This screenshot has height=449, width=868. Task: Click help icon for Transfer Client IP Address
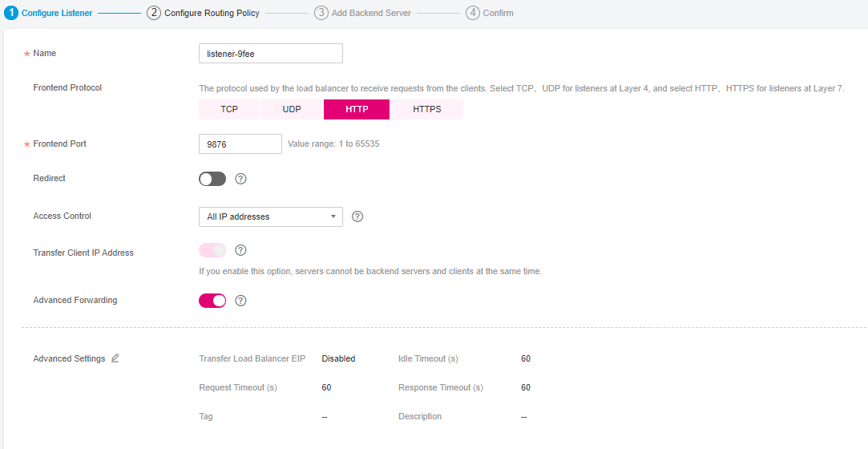[x=240, y=250]
